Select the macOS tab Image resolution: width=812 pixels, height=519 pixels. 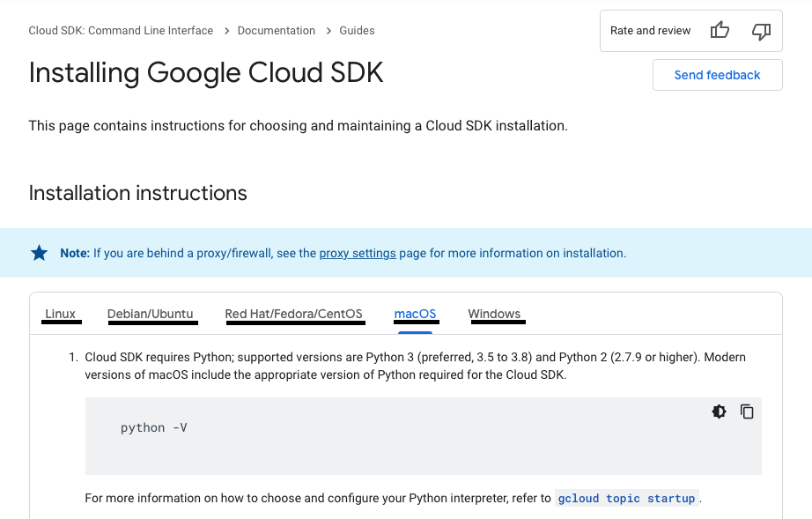(415, 314)
